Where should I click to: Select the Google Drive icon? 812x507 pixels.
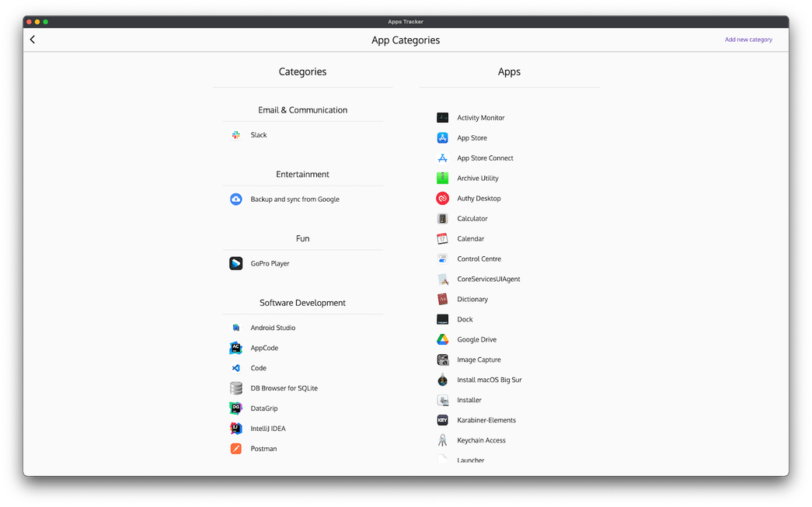click(x=442, y=340)
